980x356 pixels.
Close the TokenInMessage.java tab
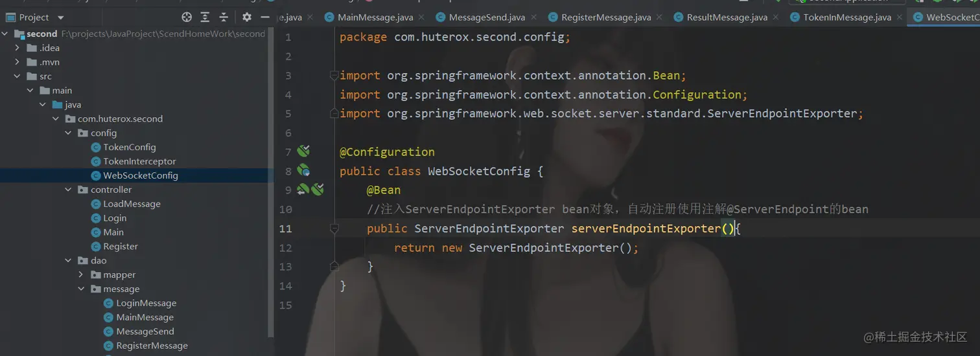pos(898,18)
